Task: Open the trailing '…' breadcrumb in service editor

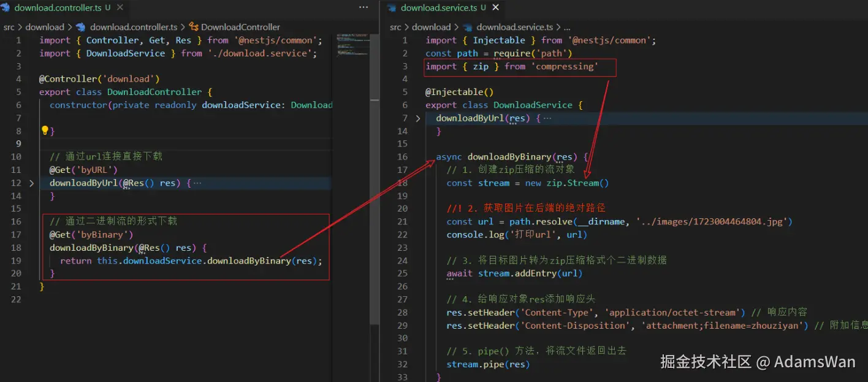Action: coord(567,27)
